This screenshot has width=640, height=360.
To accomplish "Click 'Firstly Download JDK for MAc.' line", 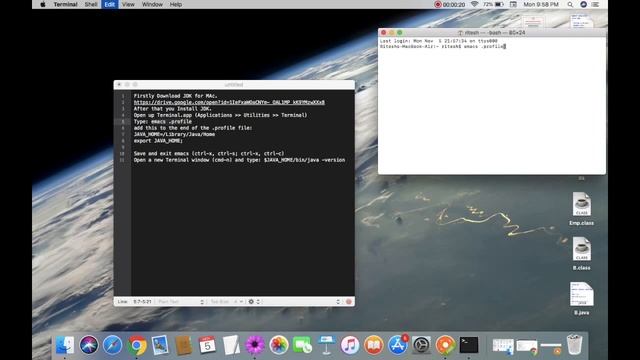I will pyautogui.click(x=176, y=96).
